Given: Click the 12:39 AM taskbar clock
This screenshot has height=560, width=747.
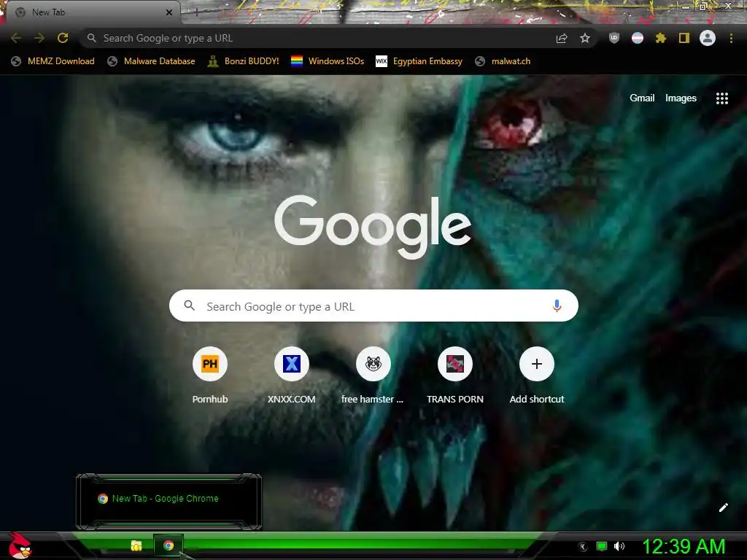Looking at the screenshot, I should tap(684, 547).
